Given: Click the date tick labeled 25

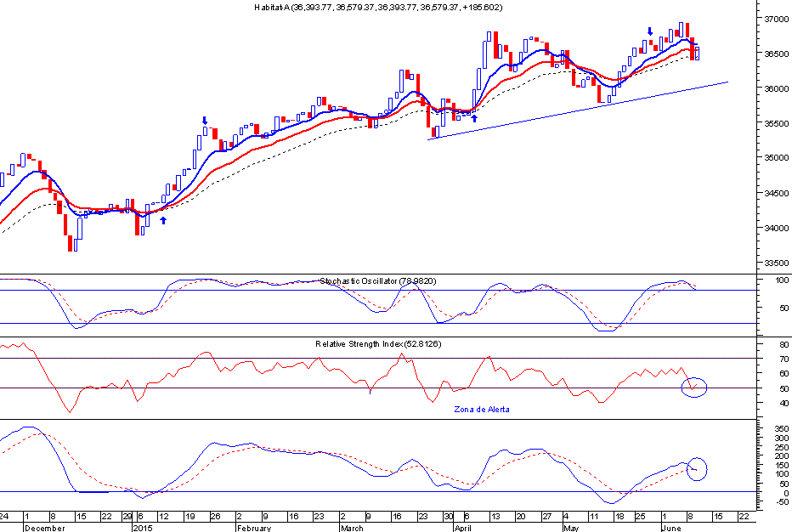Looking at the screenshot, I should (x=641, y=517).
